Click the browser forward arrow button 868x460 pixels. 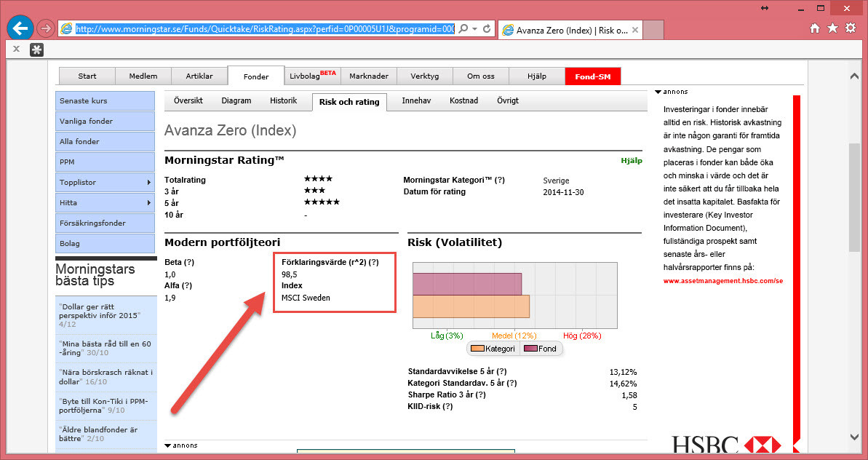pos(45,28)
